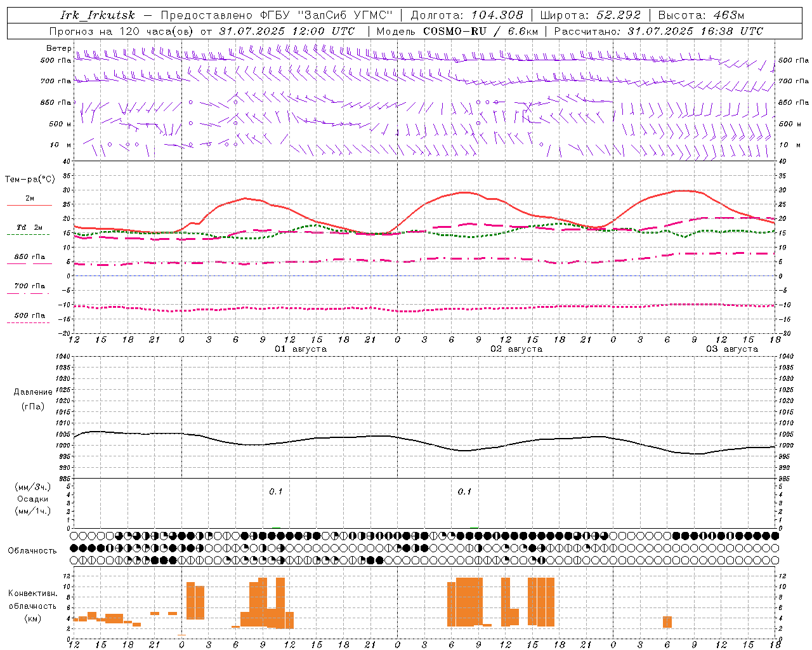Select the Долгота: 104.308 header field
This screenshot has height=650, width=812.
click(466, 15)
